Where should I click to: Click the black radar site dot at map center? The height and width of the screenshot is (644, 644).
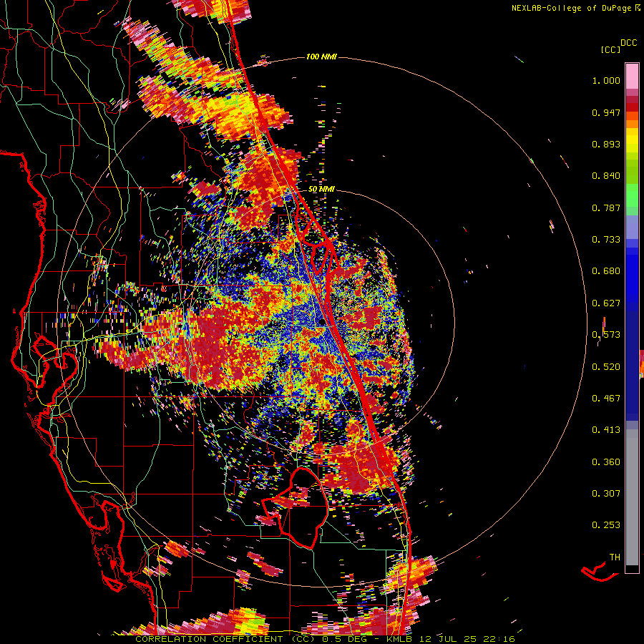(321, 322)
